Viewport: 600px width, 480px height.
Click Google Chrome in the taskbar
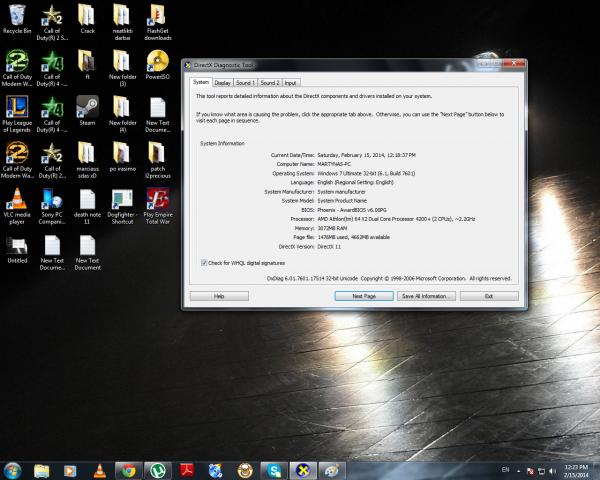pos(127,469)
